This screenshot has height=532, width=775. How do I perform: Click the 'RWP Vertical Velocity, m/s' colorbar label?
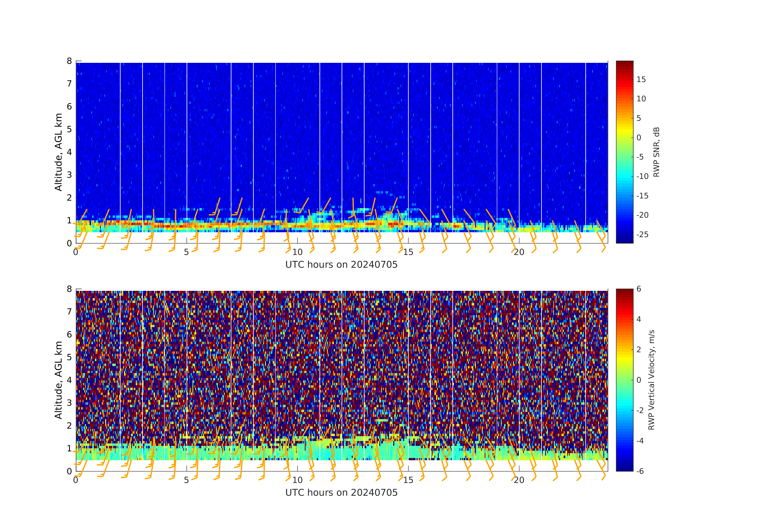coord(651,380)
